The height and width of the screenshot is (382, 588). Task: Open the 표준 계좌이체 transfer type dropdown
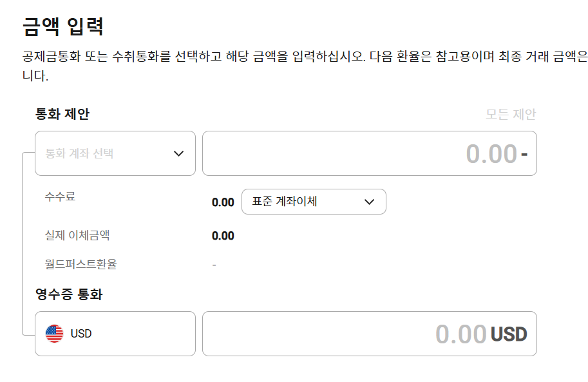coord(314,202)
